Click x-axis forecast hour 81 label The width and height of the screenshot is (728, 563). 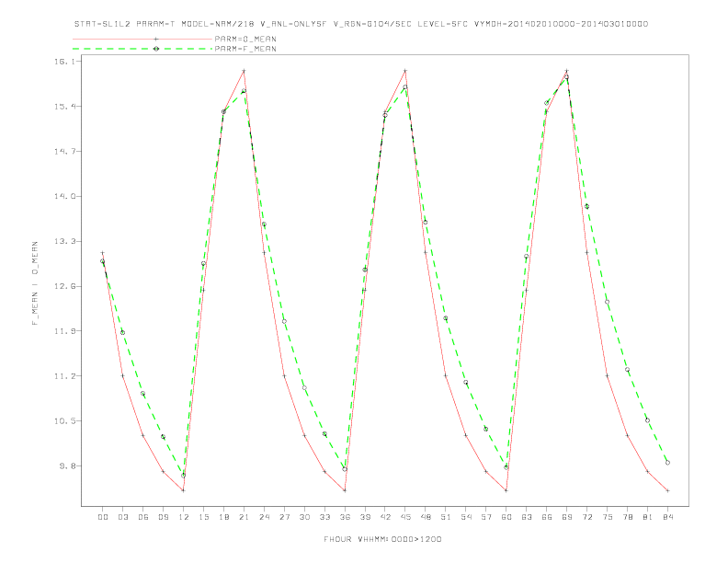(x=648, y=517)
